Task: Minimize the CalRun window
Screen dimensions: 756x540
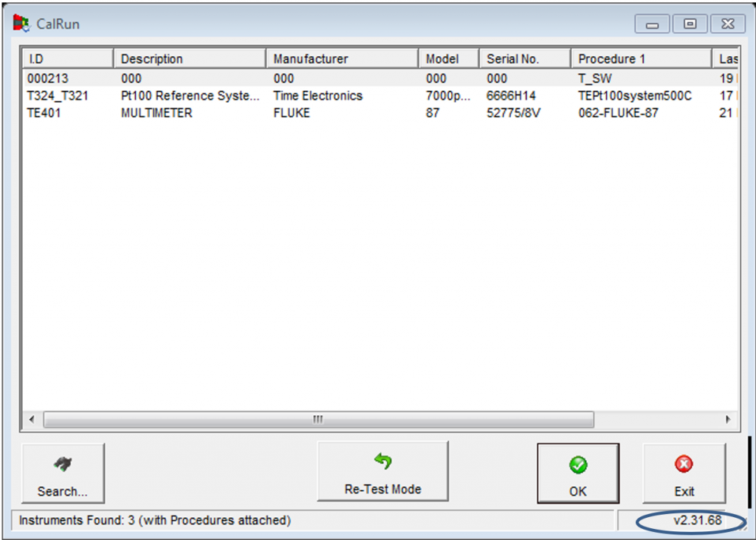Action: [x=653, y=24]
